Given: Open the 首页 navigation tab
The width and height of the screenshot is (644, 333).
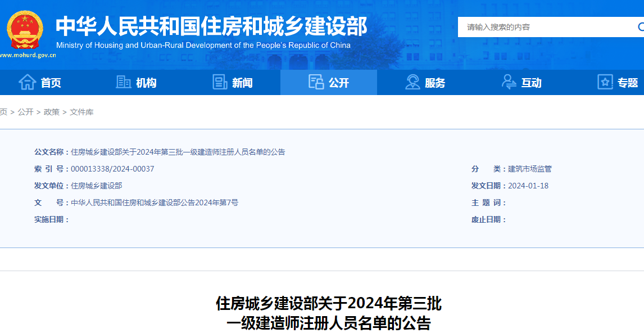Looking at the screenshot, I should [40, 83].
